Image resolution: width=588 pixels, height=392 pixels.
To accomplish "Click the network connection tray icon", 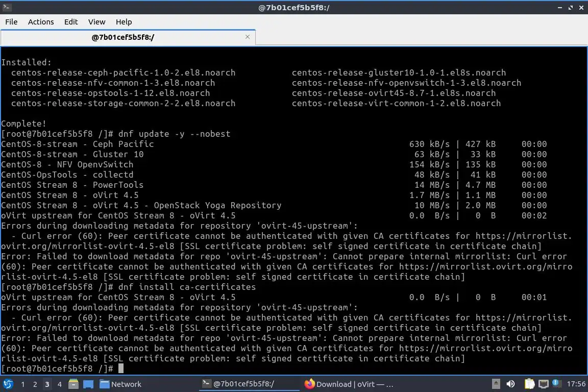I will pyautogui.click(x=544, y=384).
